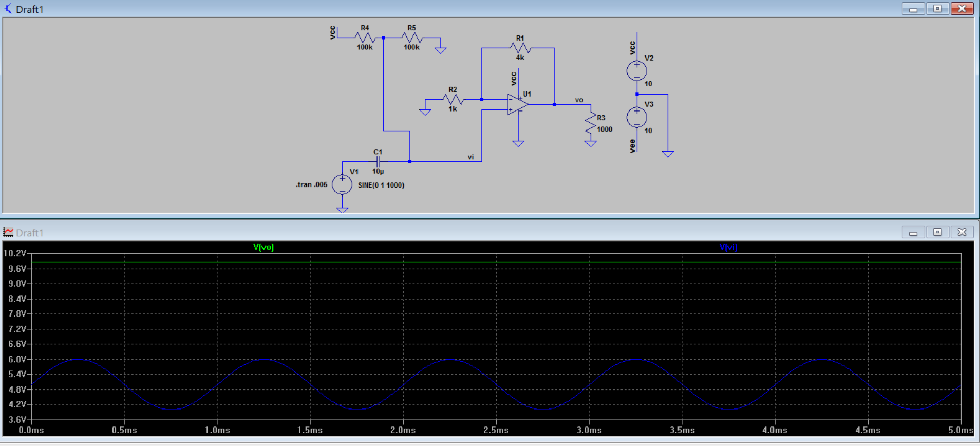Click the R3 value 1000

pos(605,129)
